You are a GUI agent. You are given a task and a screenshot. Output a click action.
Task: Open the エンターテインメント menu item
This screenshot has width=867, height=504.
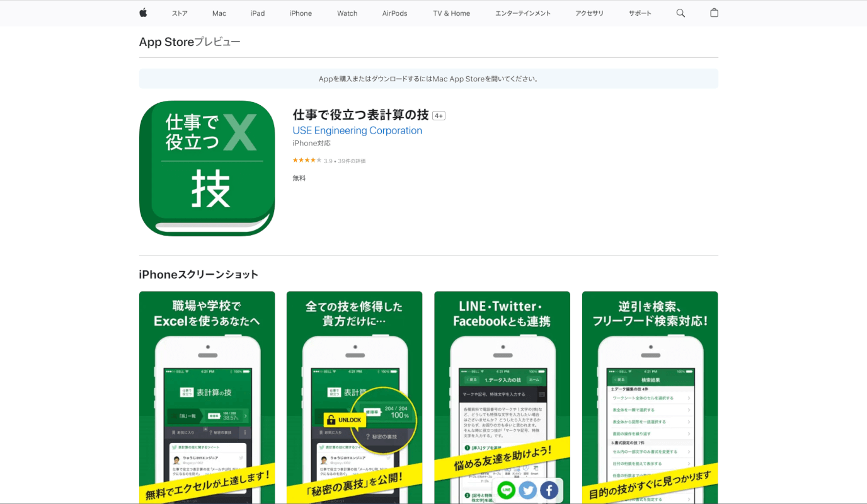[x=523, y=13]
